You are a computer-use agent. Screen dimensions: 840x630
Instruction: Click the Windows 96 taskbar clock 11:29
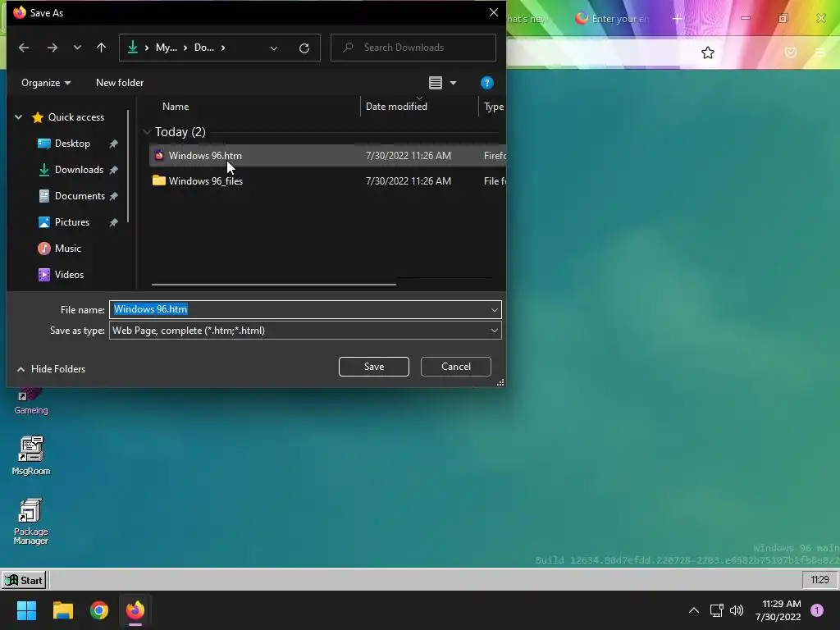pyautogui.click(x=819, y=580)
